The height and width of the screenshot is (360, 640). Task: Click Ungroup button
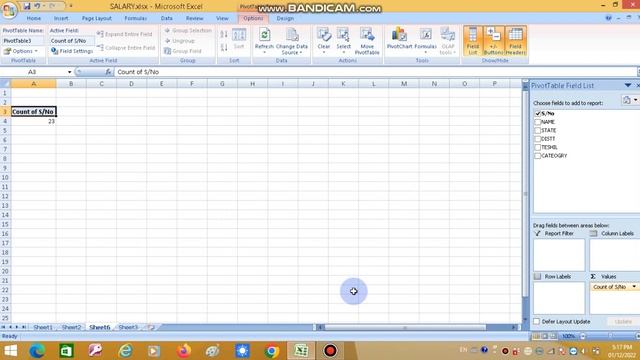click(x=180, y=41)
